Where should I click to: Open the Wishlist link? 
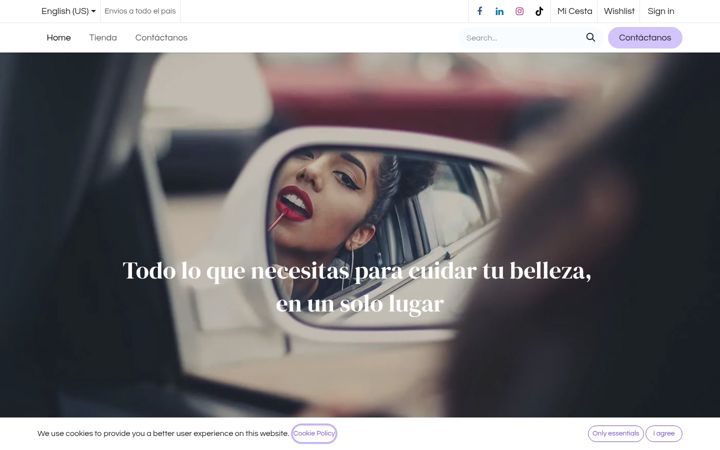619,11
